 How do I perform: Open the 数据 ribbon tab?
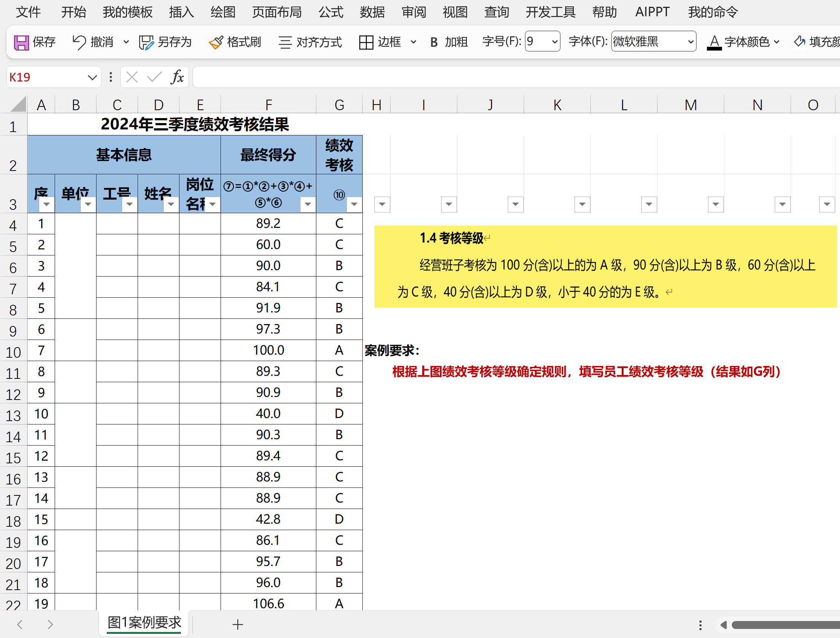pos(372,12)
